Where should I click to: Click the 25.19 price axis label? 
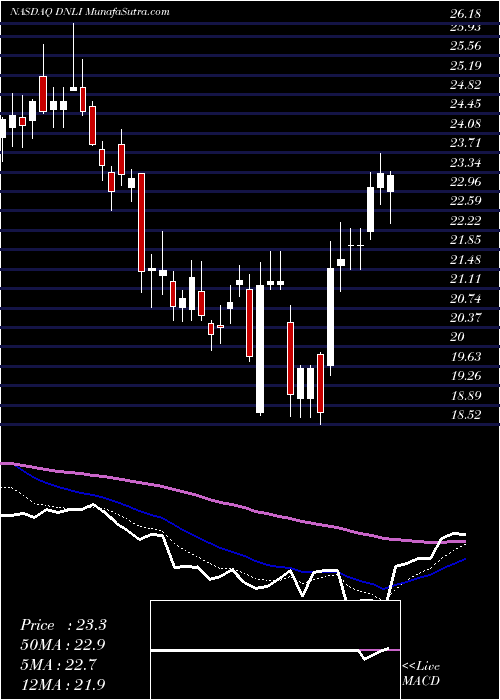click(466, 66)
